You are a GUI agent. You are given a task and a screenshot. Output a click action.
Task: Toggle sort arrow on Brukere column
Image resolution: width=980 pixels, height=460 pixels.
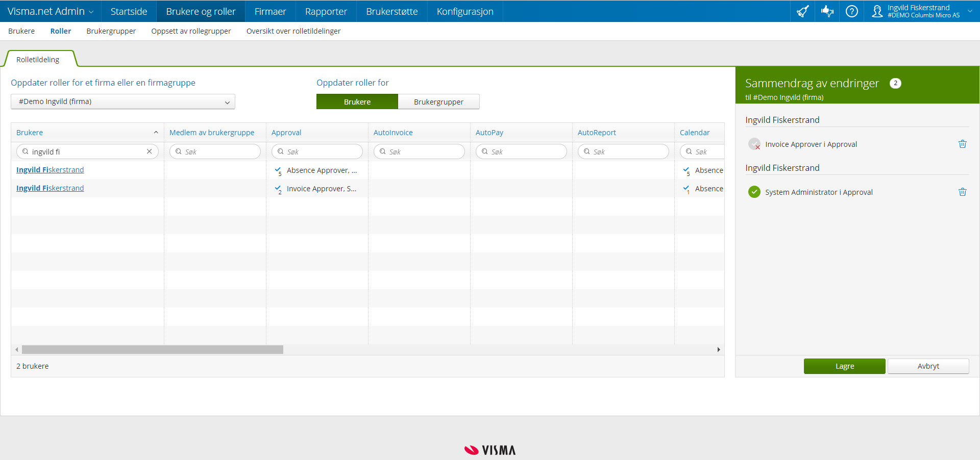point(156,133)
